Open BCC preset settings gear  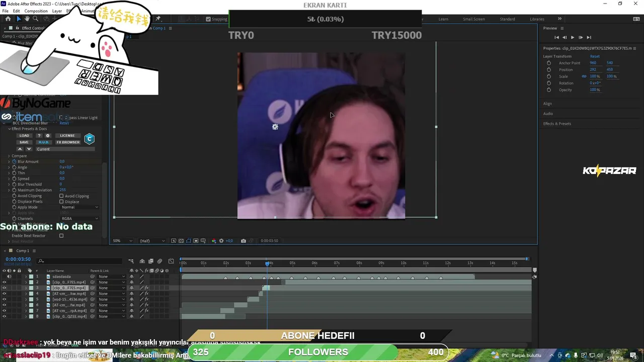pos(48,135)
